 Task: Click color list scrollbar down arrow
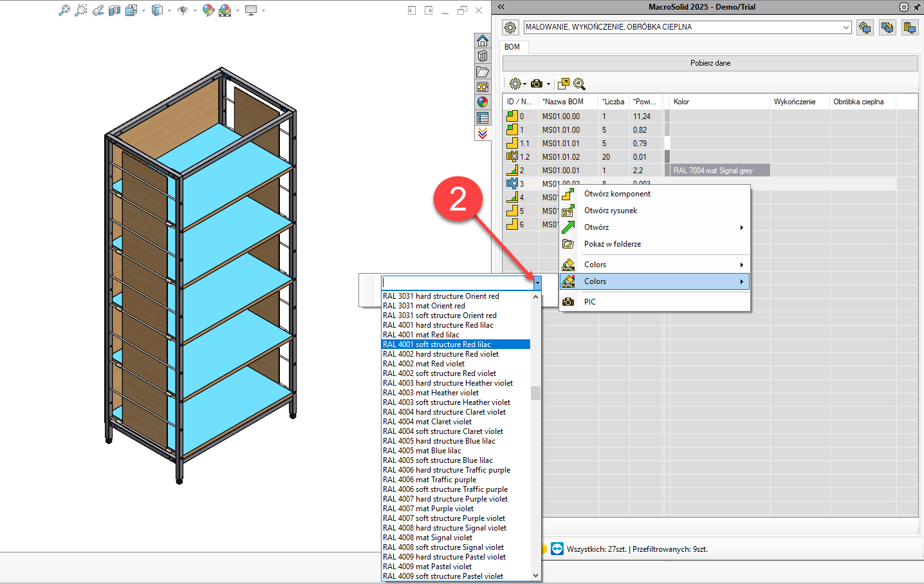[x=535, y=576]
